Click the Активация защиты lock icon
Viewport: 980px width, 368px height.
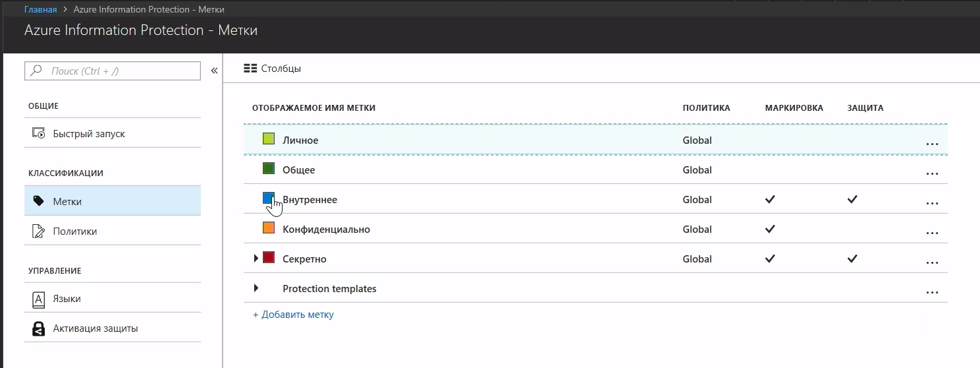click(38, 328)
